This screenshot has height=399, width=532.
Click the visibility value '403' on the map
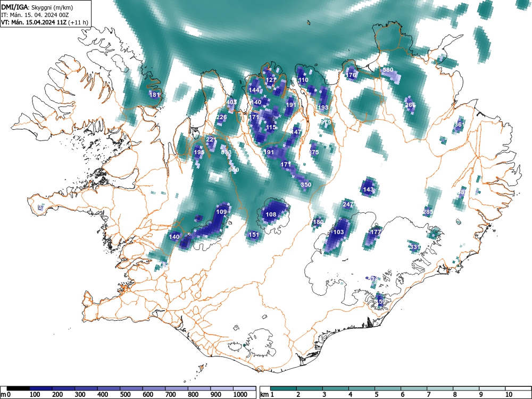[x=231, y=102]
